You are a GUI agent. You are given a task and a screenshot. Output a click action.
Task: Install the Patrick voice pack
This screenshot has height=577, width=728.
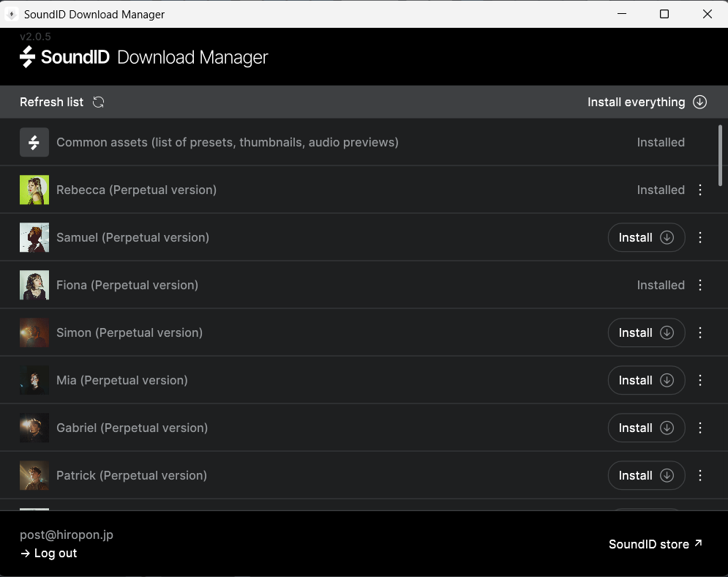point(646,475)
